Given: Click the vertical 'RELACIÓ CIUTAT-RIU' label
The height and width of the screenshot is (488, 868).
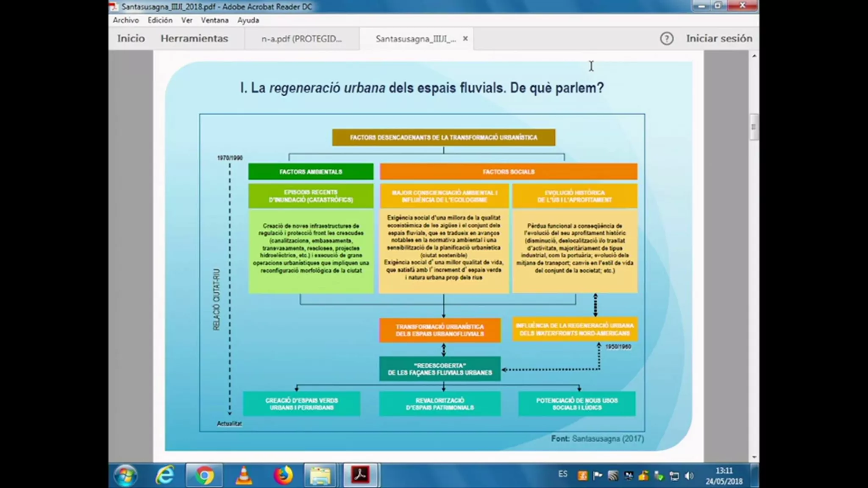Looking at the screenshot, I should tap(217, 299).
